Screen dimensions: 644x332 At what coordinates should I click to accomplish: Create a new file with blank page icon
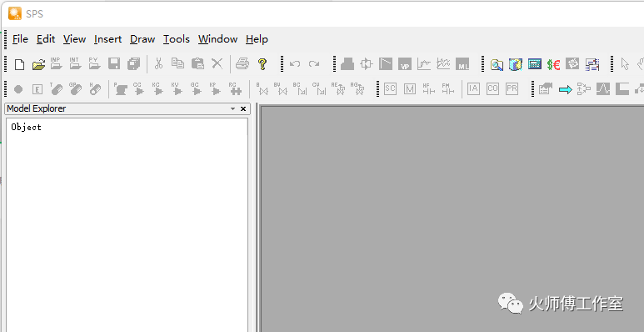coord(19,64)
